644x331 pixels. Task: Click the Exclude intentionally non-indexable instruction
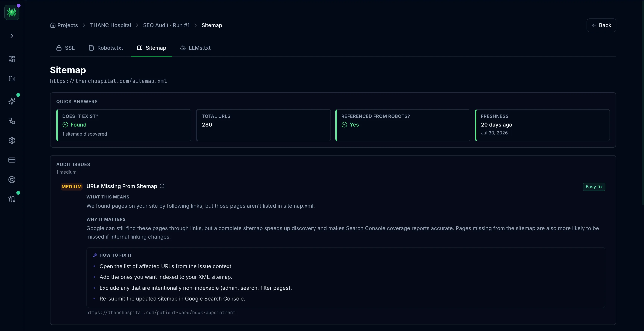[x=195, y=288]
